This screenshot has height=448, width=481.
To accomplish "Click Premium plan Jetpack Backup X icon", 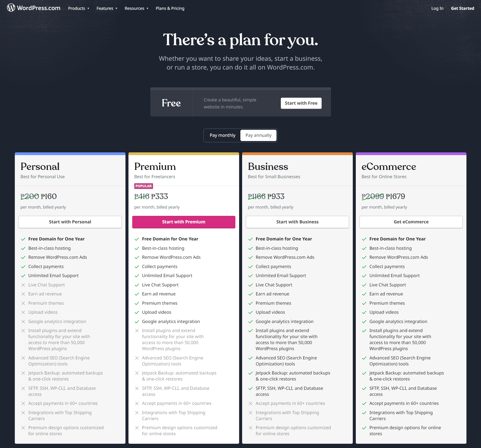I will 137,373.
